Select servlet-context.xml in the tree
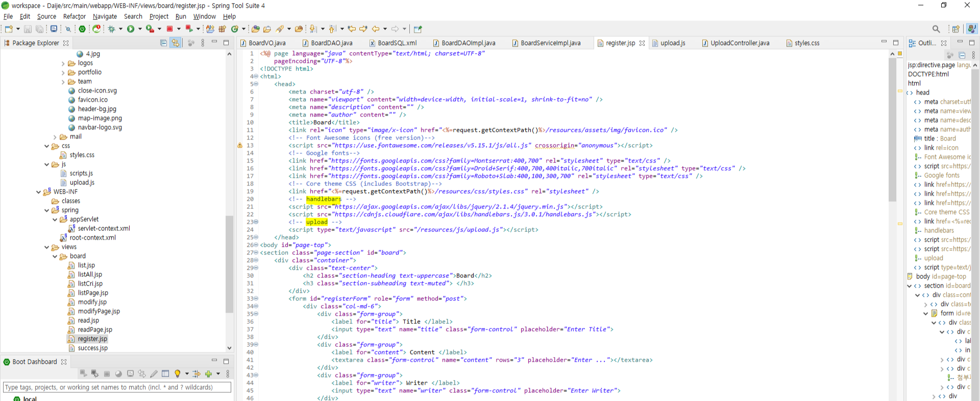 [x=104, y=229]
